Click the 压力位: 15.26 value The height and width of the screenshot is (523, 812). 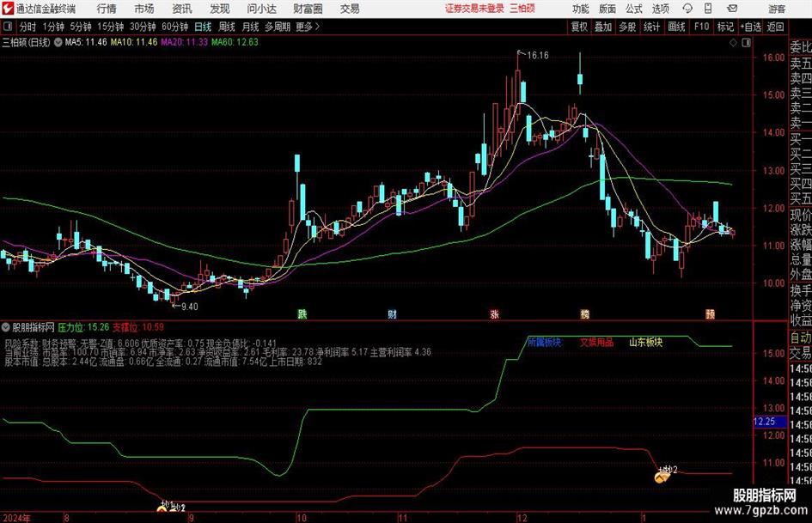tap(84, 327)
